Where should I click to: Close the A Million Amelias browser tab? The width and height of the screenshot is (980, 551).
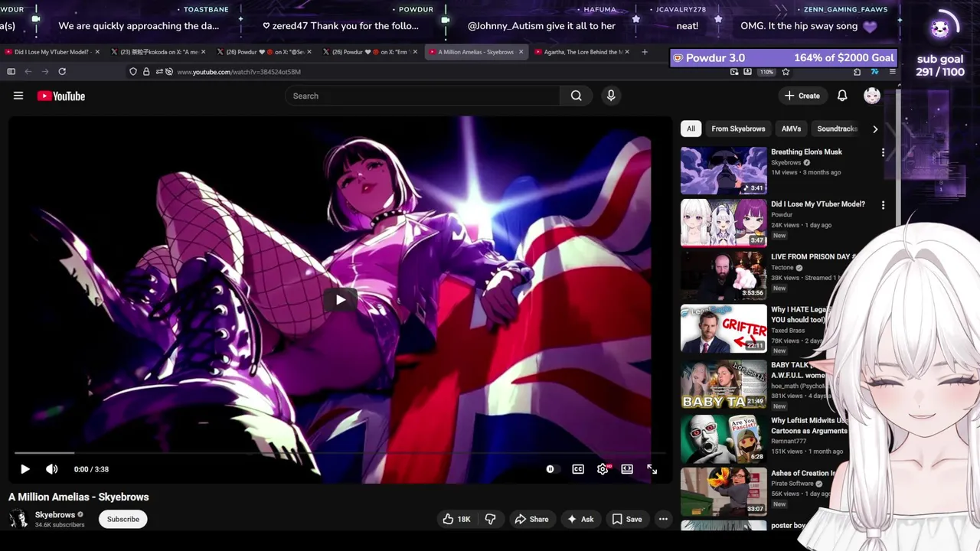(521, 52)
